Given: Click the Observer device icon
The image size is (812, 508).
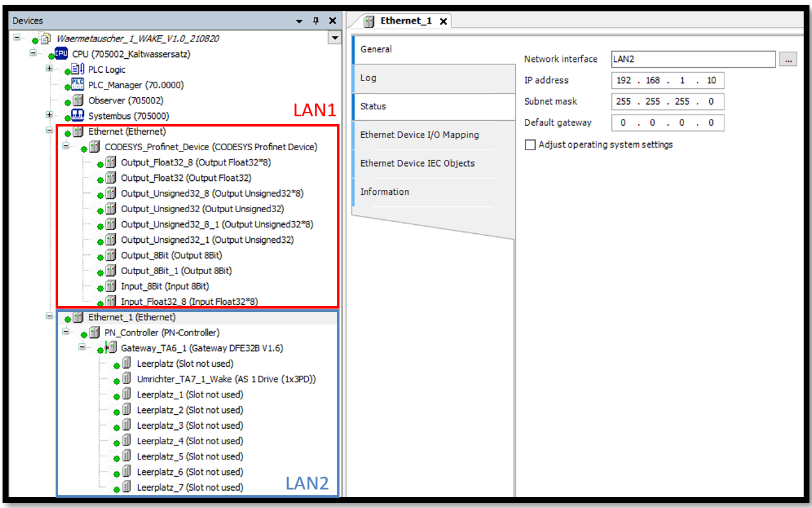Looking at the screenshot, I should pos(77,100).
